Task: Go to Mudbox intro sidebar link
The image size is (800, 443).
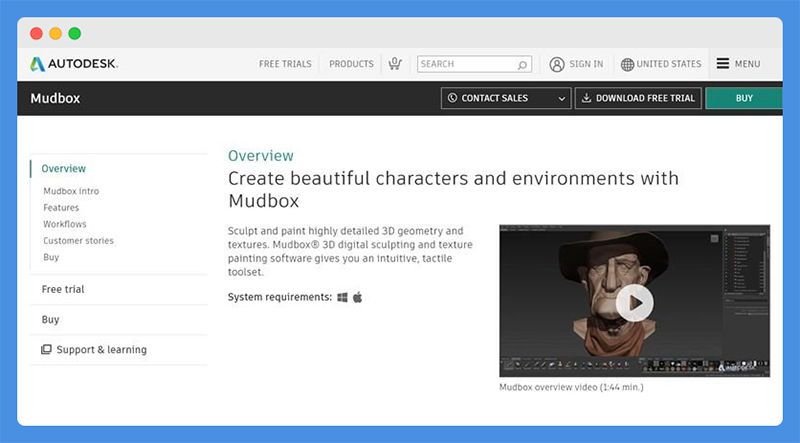Action: 71,191
